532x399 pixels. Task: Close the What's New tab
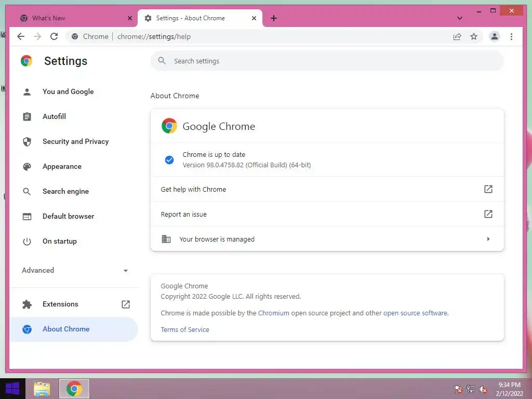click(x=129, y=18)
